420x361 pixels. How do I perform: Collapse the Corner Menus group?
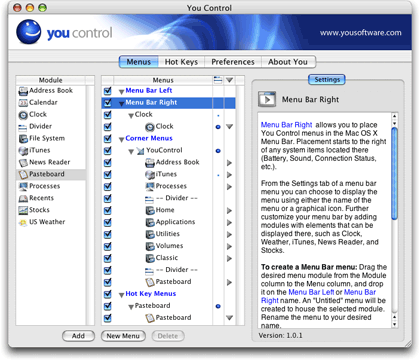point(122,139)
